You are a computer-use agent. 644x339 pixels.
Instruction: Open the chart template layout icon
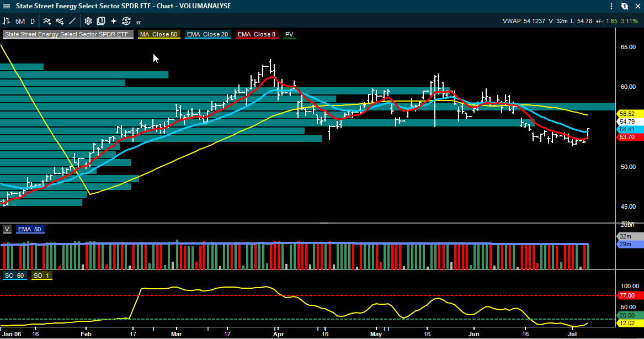(x=100, y=21)
